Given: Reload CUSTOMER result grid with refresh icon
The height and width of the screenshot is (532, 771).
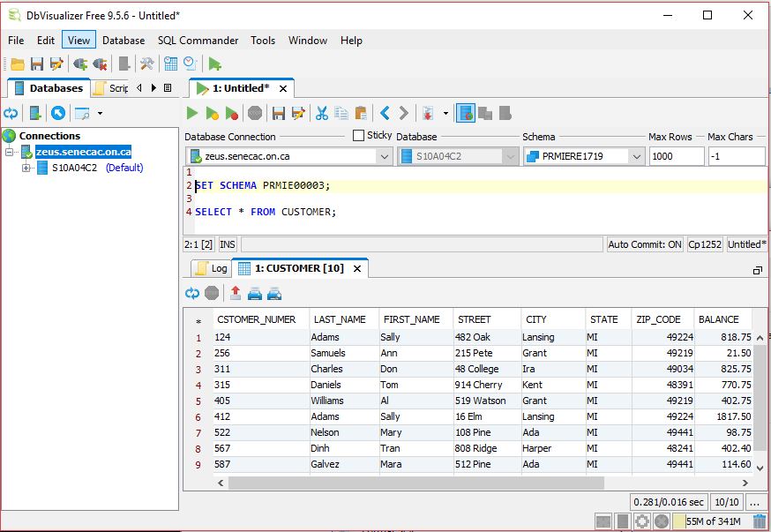Looking at the screenshot, I should pos(191,294).
